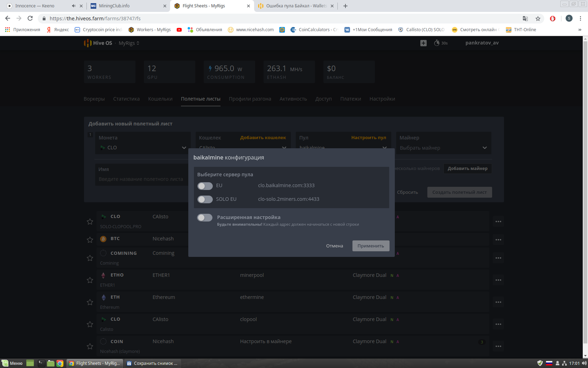Image resolution: width=588 pixels, height=368 pixels.
Task: Open options menu for CLO Calisto row
Action: click(498, 324)
